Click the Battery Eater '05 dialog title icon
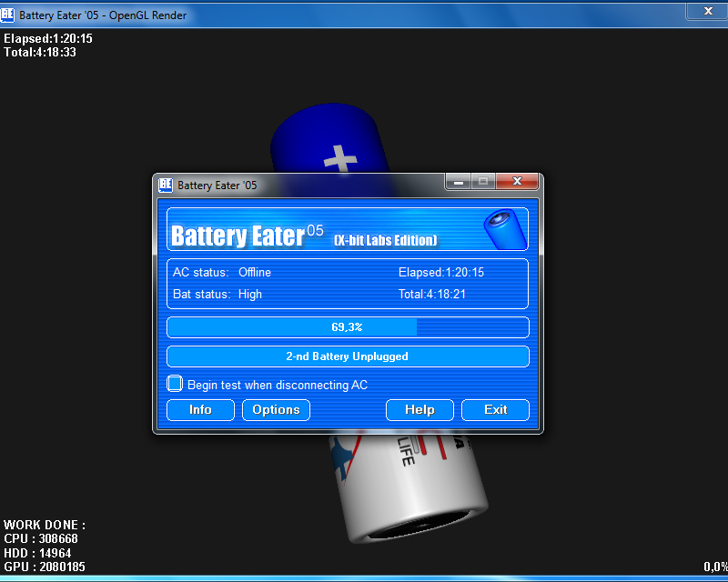728x582 pixels. 166,185
